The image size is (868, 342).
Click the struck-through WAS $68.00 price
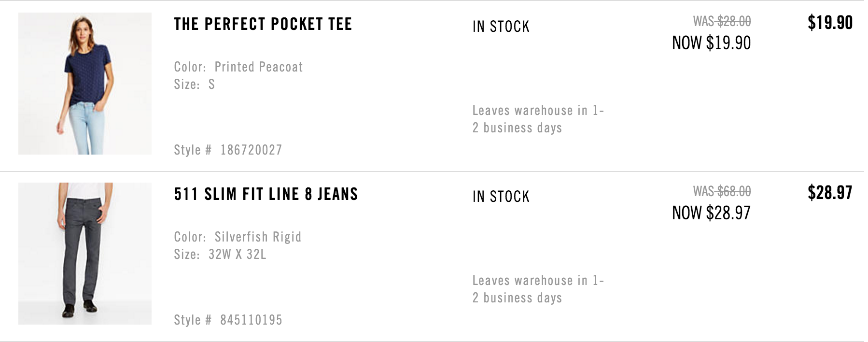[722, 191]
